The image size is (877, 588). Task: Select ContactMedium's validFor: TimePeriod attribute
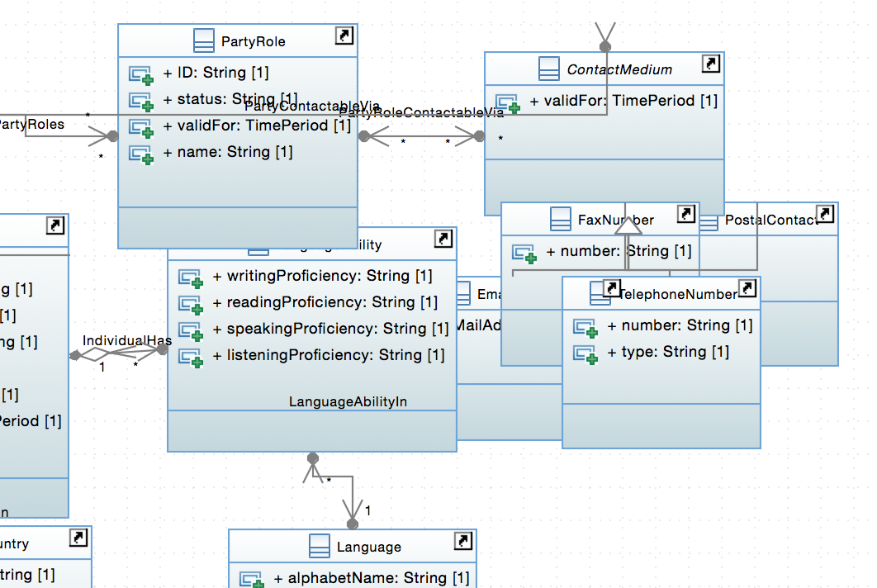click(623, 102)
